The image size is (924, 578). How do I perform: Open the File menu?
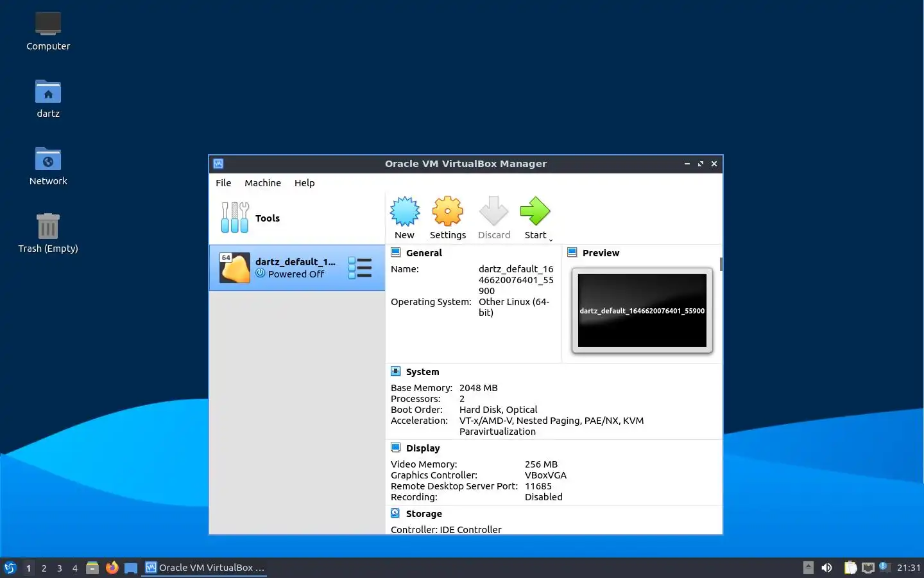point(223,183)
